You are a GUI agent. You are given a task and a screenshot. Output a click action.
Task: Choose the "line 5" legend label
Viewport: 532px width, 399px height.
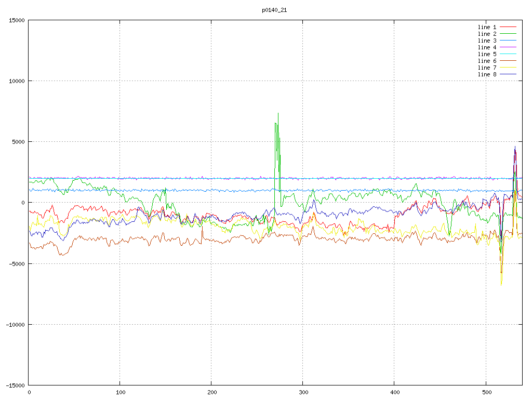(x=487, y=54)
